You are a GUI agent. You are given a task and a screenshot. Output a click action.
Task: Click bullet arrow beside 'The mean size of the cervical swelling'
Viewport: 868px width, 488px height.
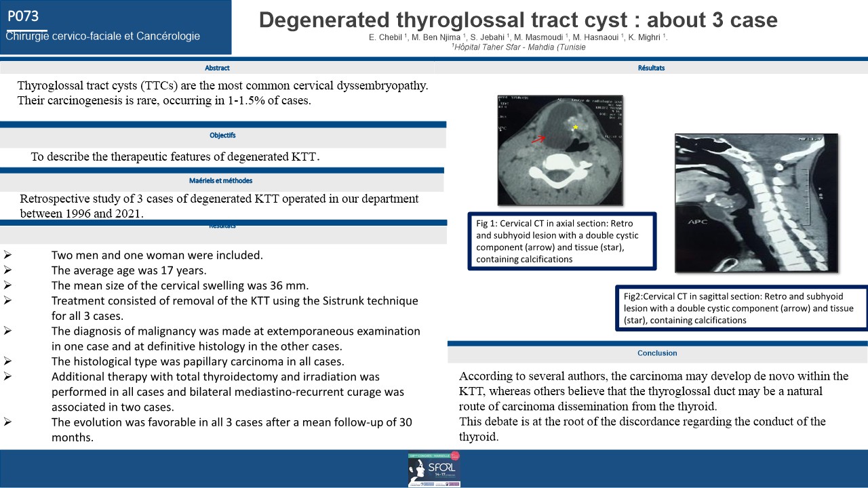[x=7, y=285]
